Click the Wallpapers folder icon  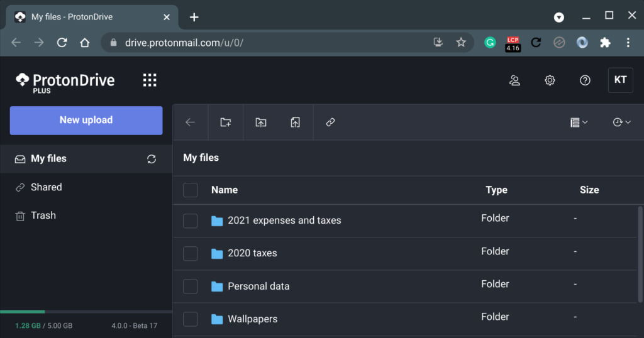tap(217, 320)
